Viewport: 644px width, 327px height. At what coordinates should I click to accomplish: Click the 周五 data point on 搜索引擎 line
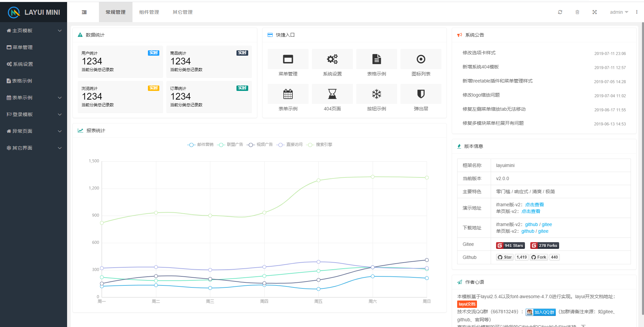(x=318, y=180)
